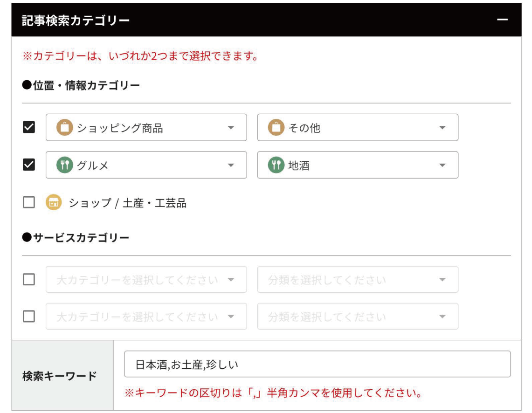532x413 pixels.
Task: Uncheck the グルメ row checkbox
Action: pos(29,165)
